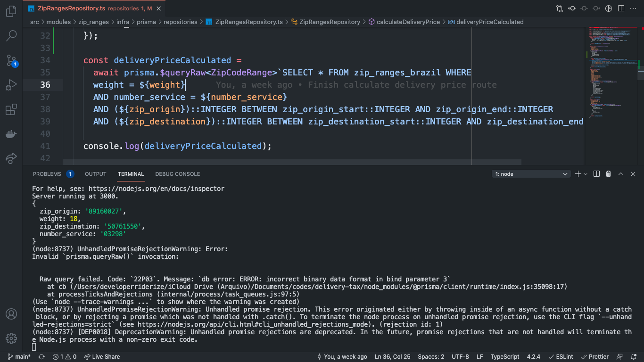Kill the terminal with the trash icon
Image resolution: width=644 pixels, height=362 pixels.
609,174
